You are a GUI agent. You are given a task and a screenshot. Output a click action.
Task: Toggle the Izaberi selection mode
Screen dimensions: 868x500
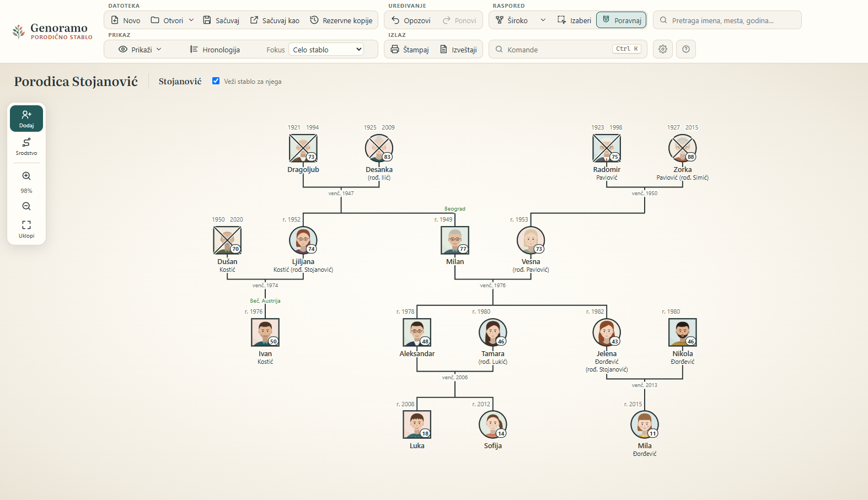click(x=574, y=20)
